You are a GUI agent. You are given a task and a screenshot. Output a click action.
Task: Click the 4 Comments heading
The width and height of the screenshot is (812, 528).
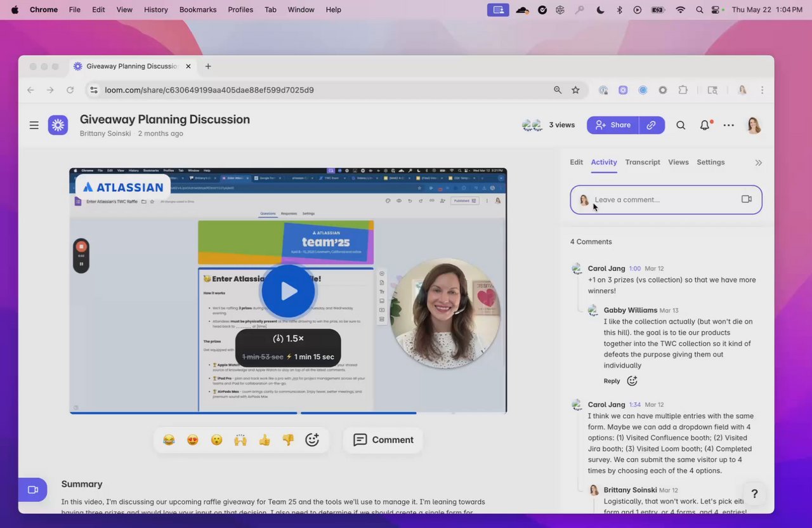(x=591, y=242)
